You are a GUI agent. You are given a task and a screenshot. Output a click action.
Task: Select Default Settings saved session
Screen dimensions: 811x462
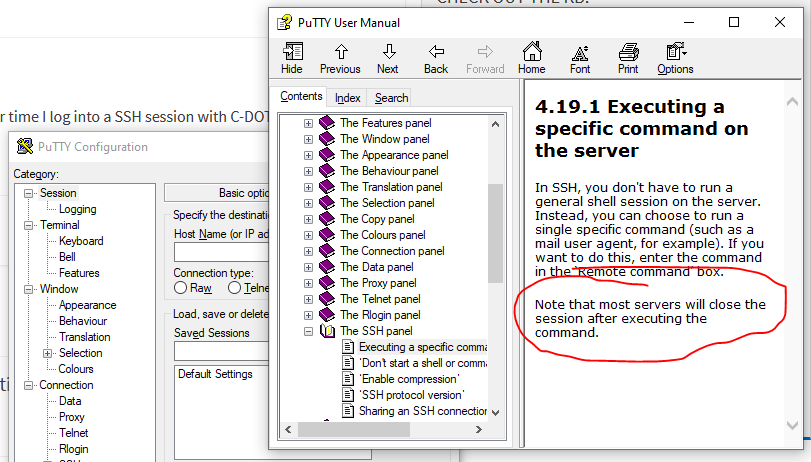click(x=215, y=374)
